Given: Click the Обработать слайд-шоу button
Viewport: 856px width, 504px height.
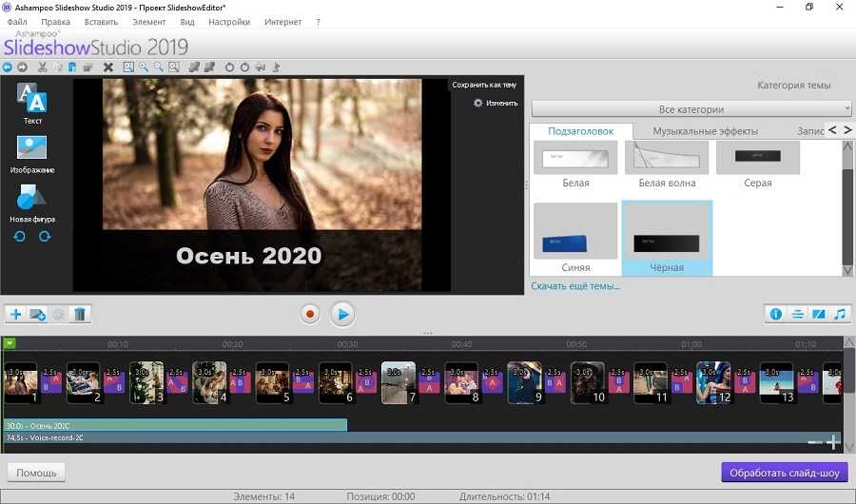Looking at the screenshot, I should 784,473.
